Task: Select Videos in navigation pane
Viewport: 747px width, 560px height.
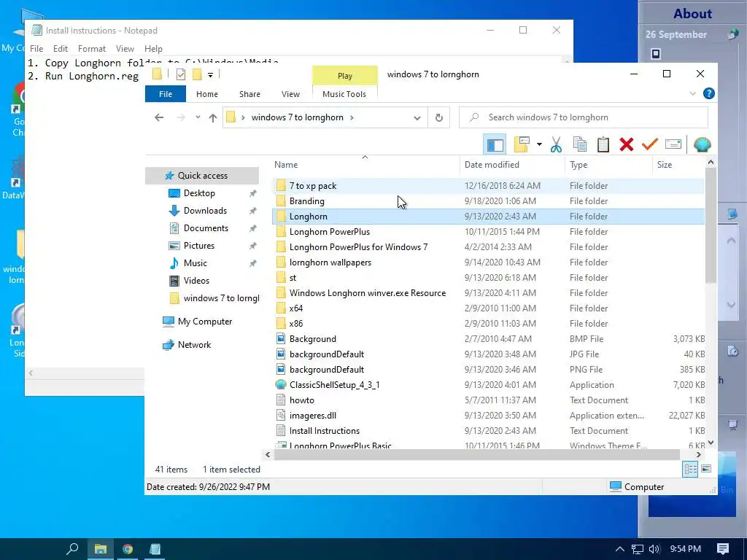Action: tap(197, 281)
